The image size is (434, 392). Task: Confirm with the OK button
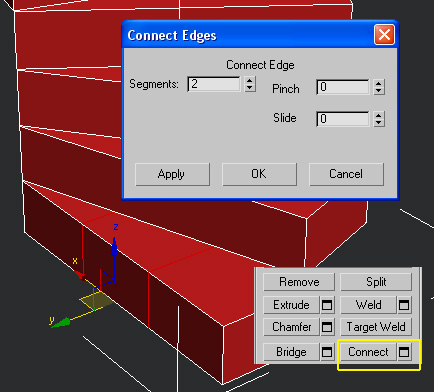pyautogui.click(x=259, y=174)
